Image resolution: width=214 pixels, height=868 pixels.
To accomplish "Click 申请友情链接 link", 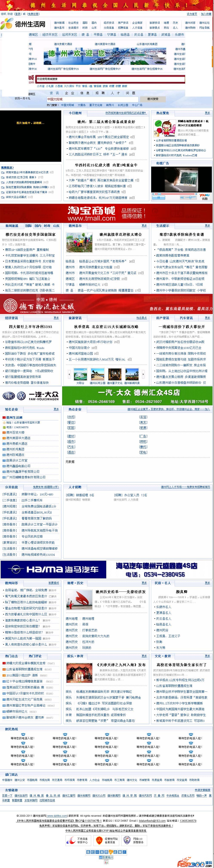I will tap(202, 790).
